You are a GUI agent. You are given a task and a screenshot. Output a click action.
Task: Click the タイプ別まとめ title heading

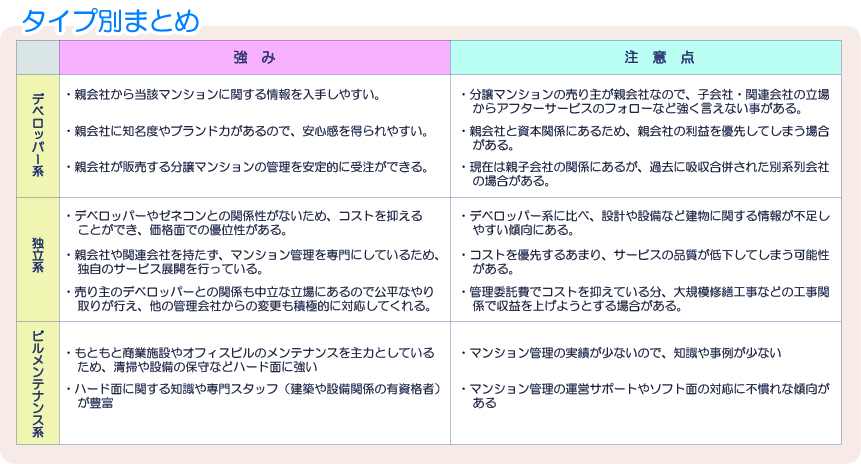coord(111,19)
